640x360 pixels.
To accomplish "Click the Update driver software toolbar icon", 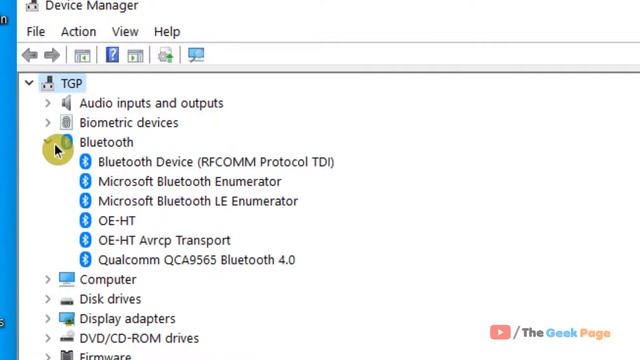I will [166, 55].
